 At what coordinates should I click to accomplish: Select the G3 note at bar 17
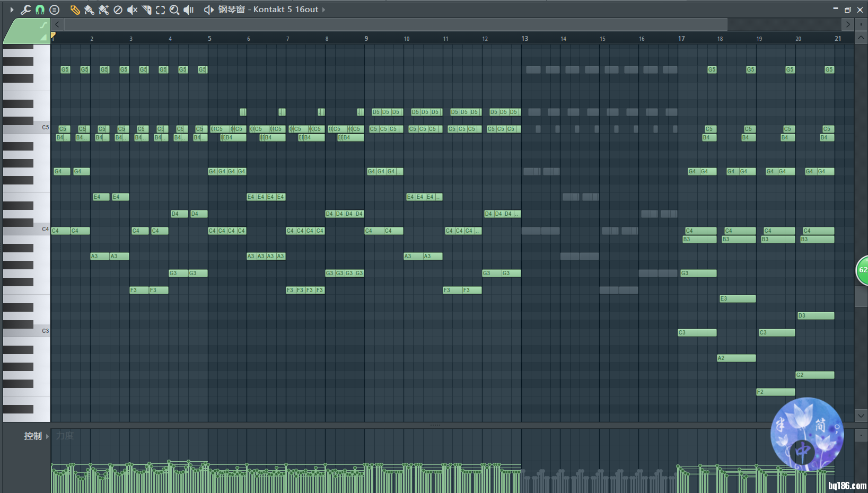click(x=698, y=273)
